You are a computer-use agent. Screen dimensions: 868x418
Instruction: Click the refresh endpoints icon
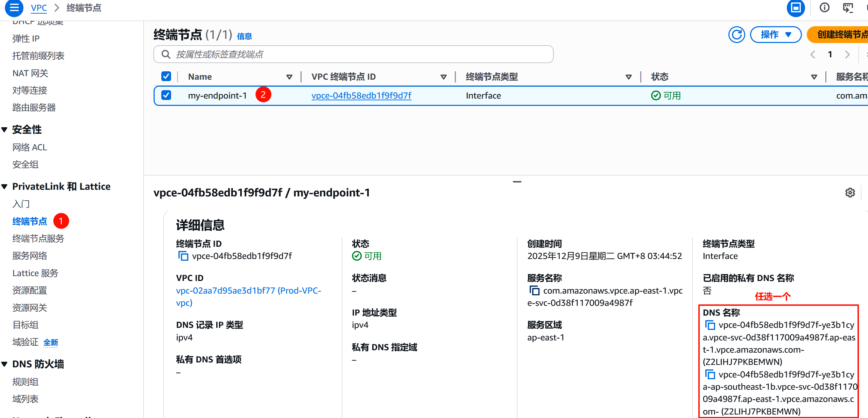tap(736, 35)
